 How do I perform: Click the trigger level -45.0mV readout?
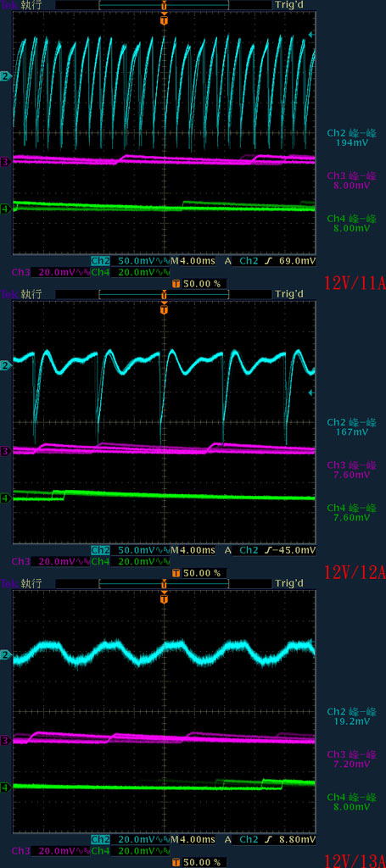tap(294, 550)
